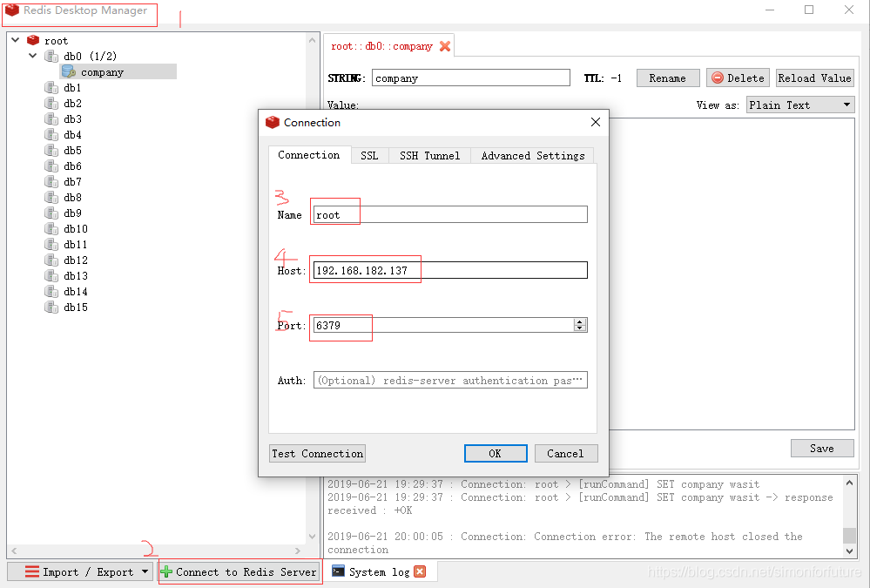Click the Host input field

(450, 270)
